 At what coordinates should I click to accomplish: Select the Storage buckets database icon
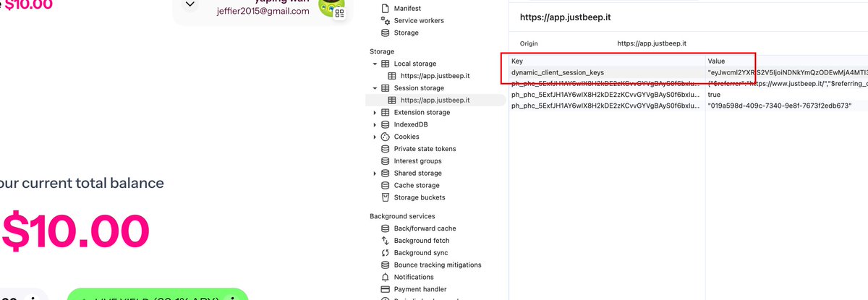click(x=386, y=197)
